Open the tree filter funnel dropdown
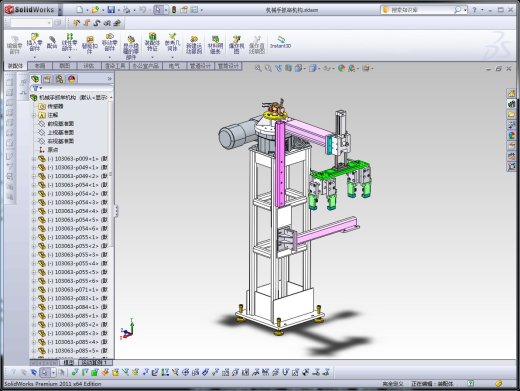The height and width of the screenshot is (391, 520). pyautogui.click(x=37, y=88)
